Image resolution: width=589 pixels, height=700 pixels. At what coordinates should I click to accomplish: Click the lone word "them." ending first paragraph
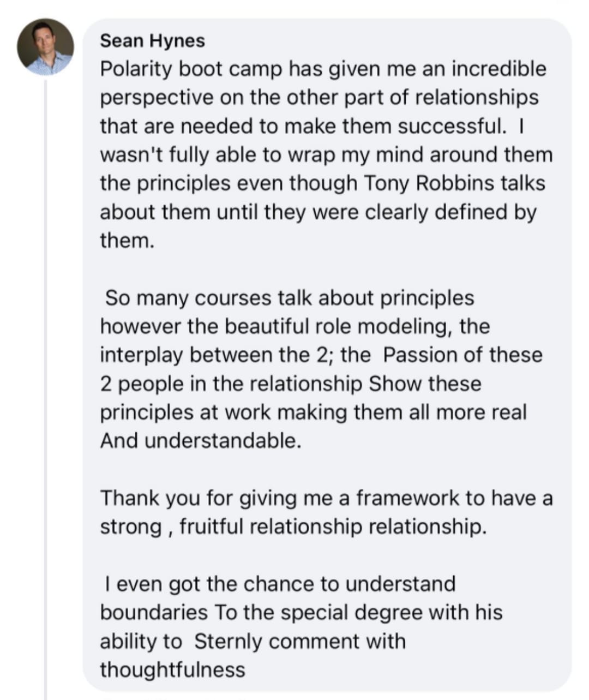[128, 241]
